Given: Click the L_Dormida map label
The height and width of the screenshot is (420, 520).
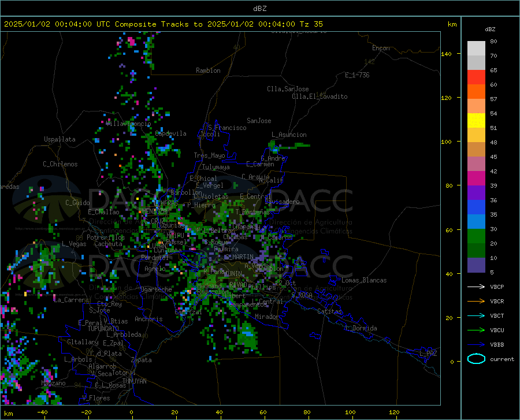Looking at the screenshot, I should 361,328.
